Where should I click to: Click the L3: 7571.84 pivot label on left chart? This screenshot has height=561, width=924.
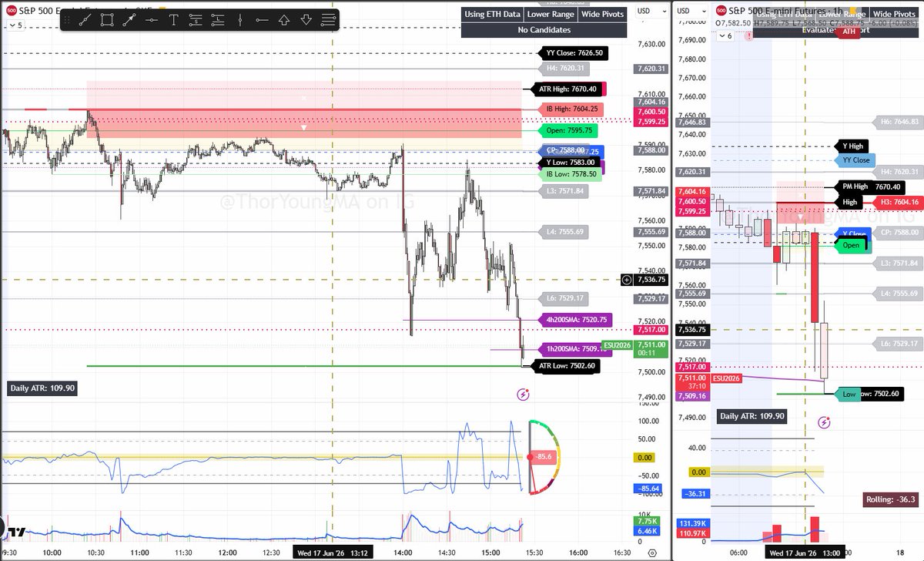(564, 191)
